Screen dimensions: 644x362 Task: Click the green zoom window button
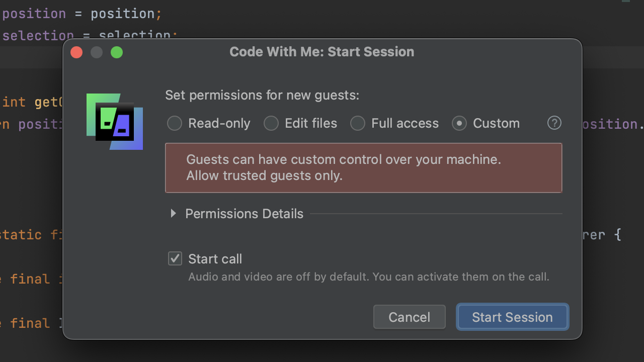[117, 52]
